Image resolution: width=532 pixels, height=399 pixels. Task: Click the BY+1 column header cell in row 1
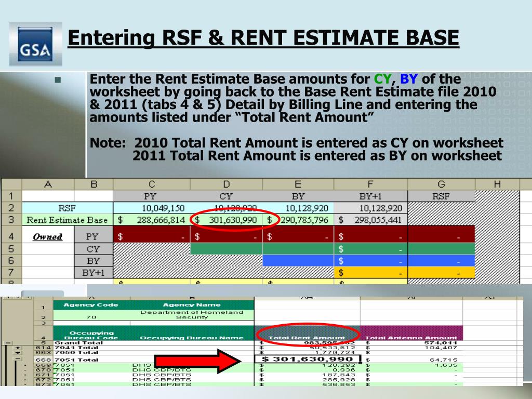click(371, 196)
